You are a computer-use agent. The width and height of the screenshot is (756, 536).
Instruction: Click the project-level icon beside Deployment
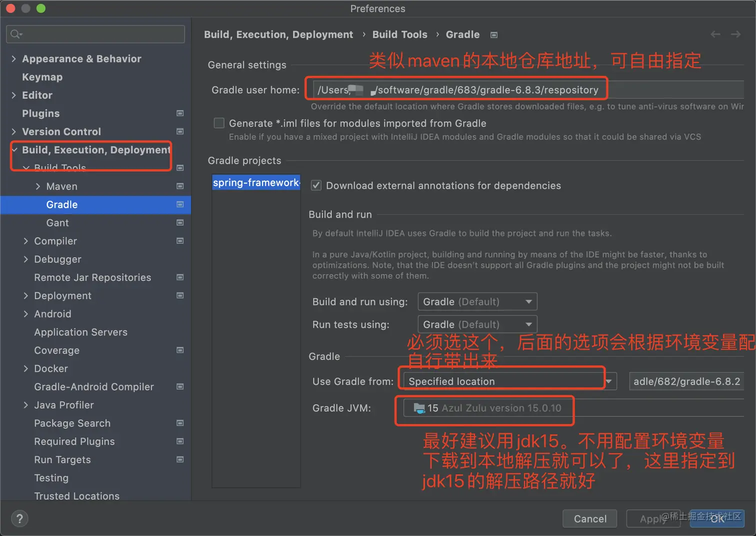(x=180, y=295)
